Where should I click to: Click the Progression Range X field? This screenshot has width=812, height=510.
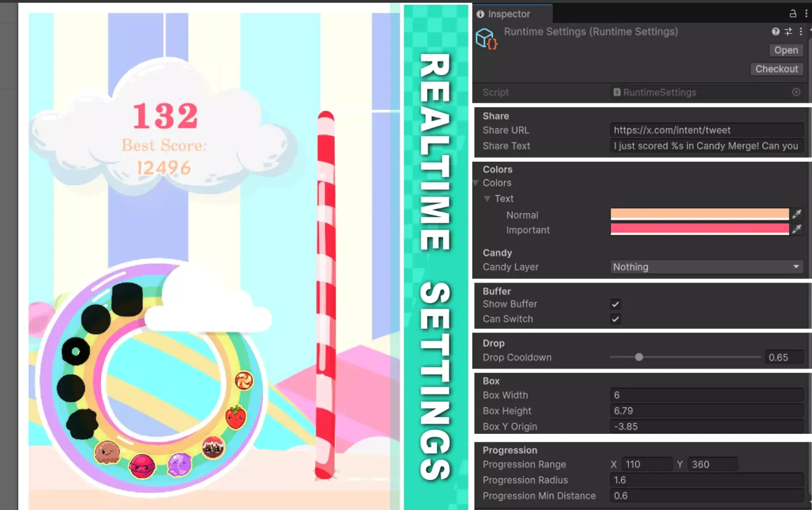647,464
